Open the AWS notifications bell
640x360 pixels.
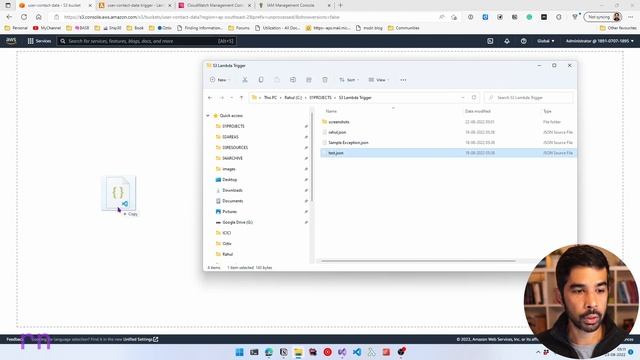click(507, 41)
